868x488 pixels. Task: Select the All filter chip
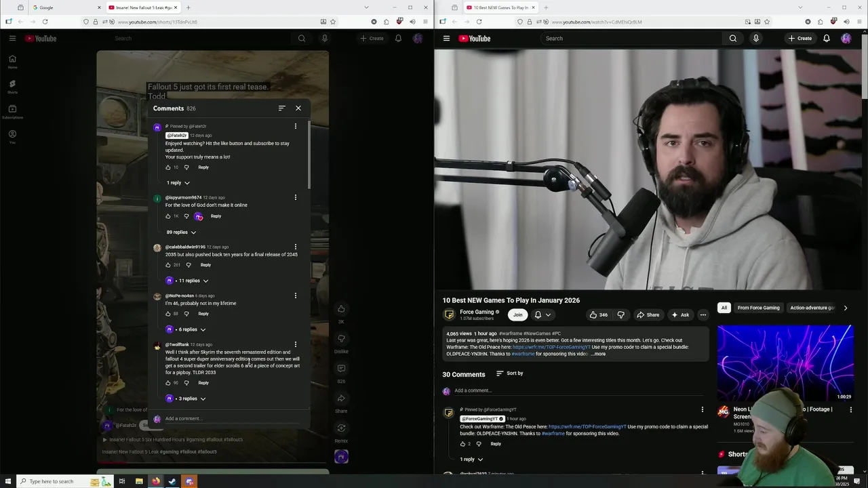724,308
